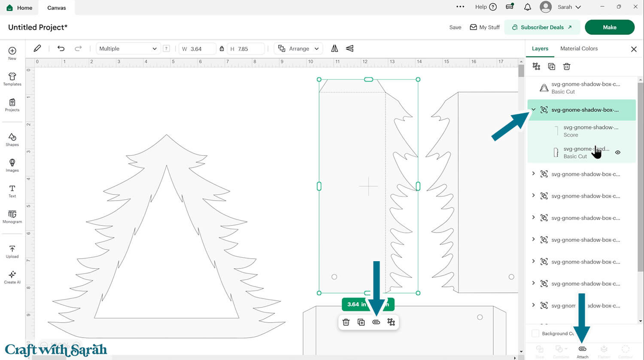The height and width of the screenshot is (360, 644).
Task: Open the Shapes tool in sidebar
Action: click(12, 139)
